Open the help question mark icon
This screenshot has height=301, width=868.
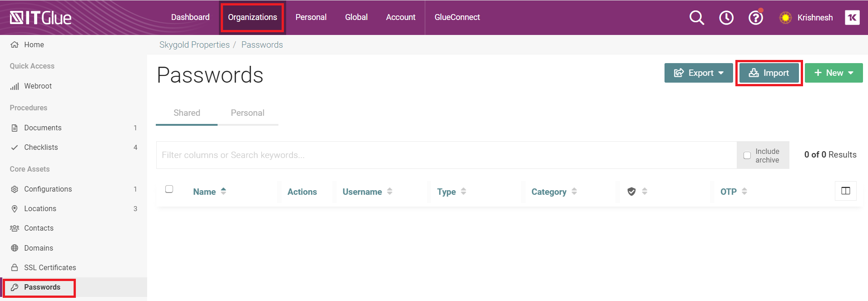click(756, 18)
